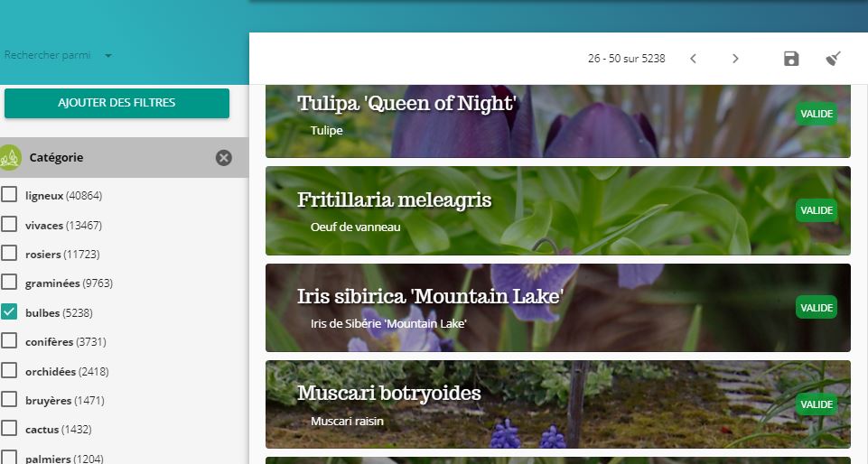Screen dimensions: 868x464
Task: Click the clear filters broom icon
Action: point(833,59)
